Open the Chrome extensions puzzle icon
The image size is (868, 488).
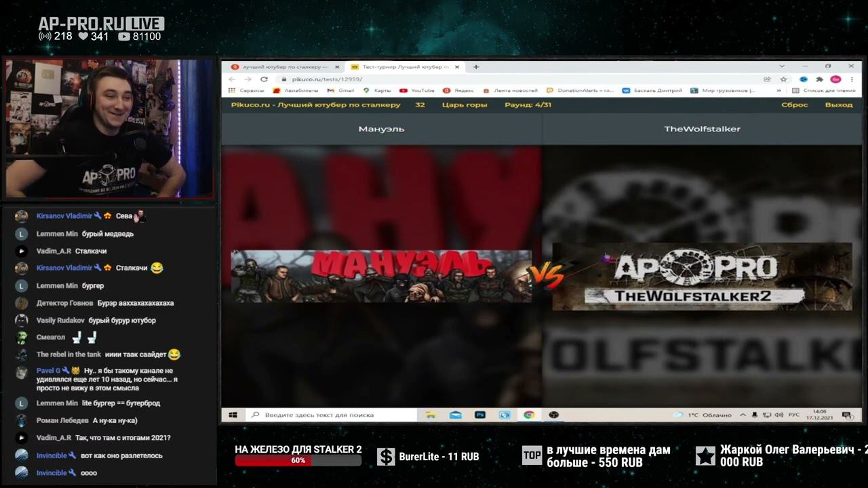(819, 79)
